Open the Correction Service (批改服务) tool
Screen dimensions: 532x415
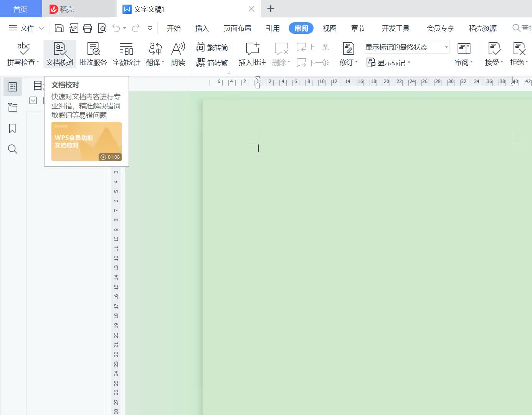[x=93, y=54]
